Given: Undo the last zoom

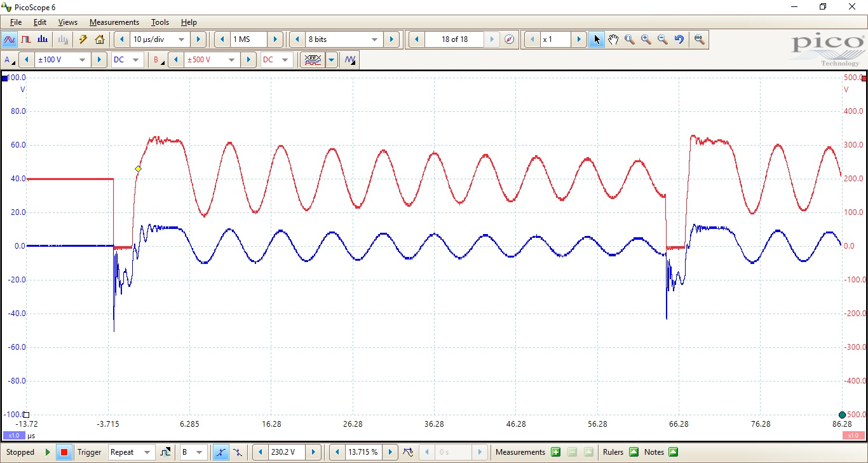Looking at the screenshot, I should pos(679,39).
